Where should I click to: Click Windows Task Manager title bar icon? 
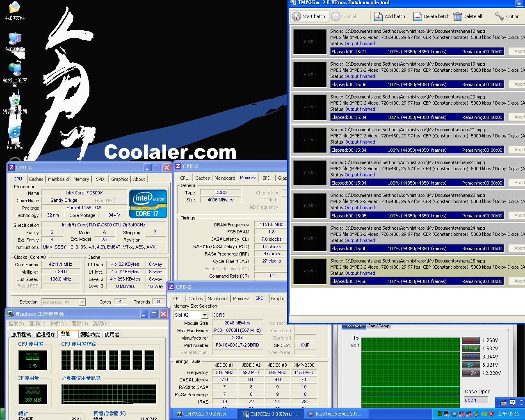[x=11, y=314]
